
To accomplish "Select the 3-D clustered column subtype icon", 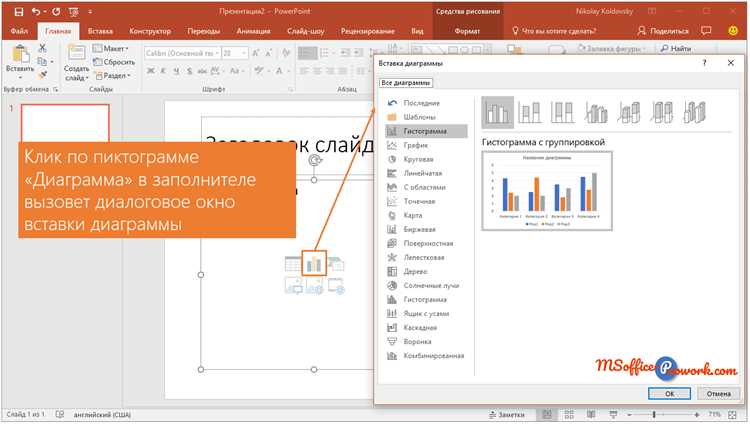I will point(596,112).
